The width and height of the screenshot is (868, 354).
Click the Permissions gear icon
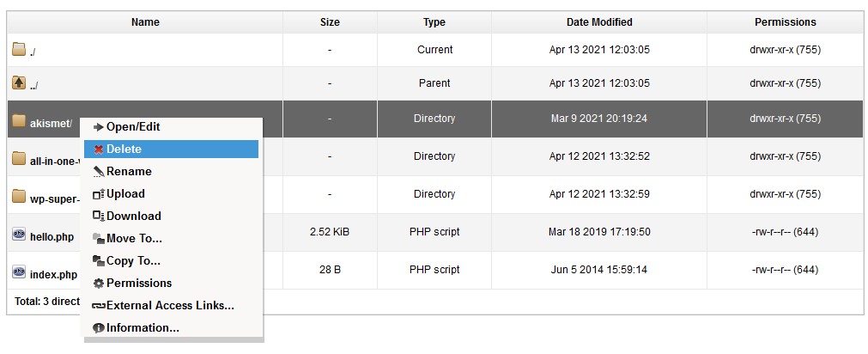click(x=99, y=284)
